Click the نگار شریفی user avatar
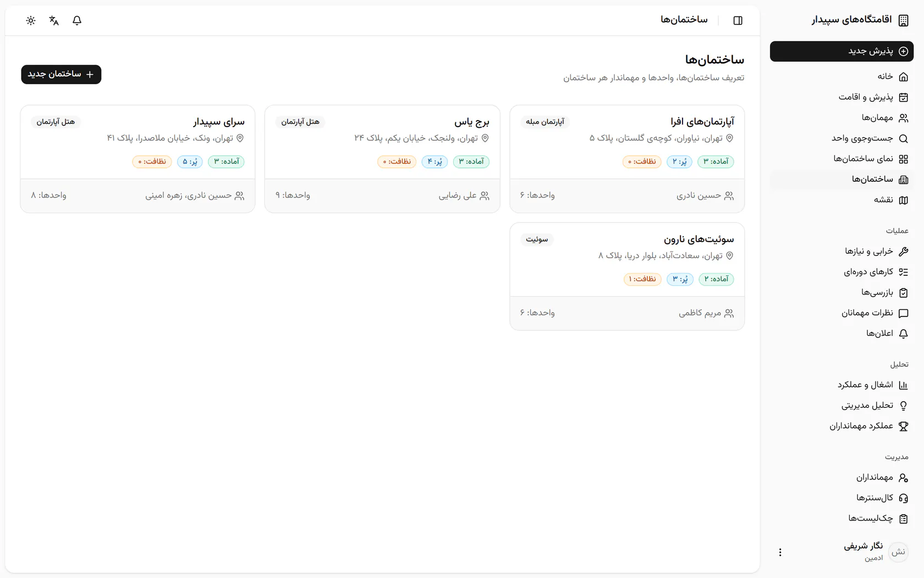The image size is (924, 578). tap(898, 552)
